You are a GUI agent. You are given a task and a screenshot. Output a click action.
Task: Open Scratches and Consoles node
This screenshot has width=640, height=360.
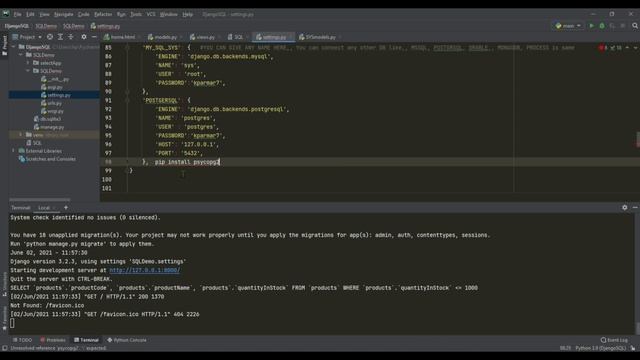pos(47,159)
